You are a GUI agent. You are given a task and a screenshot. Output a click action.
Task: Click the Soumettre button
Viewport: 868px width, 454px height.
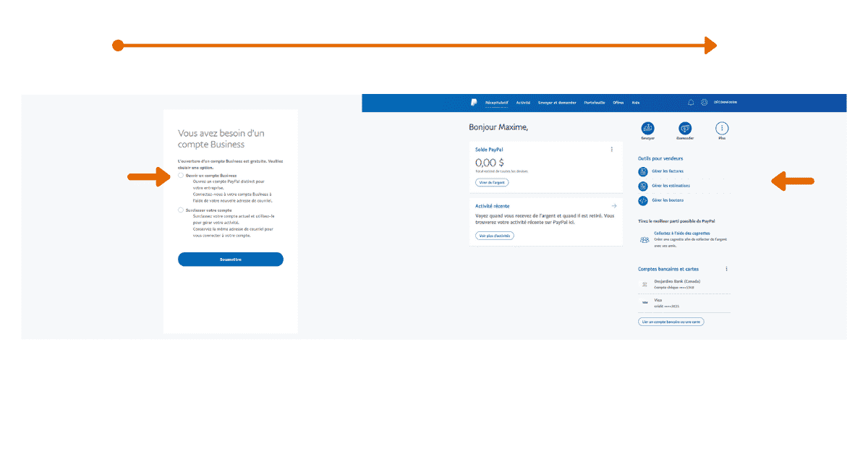click(x=231, y=260)
